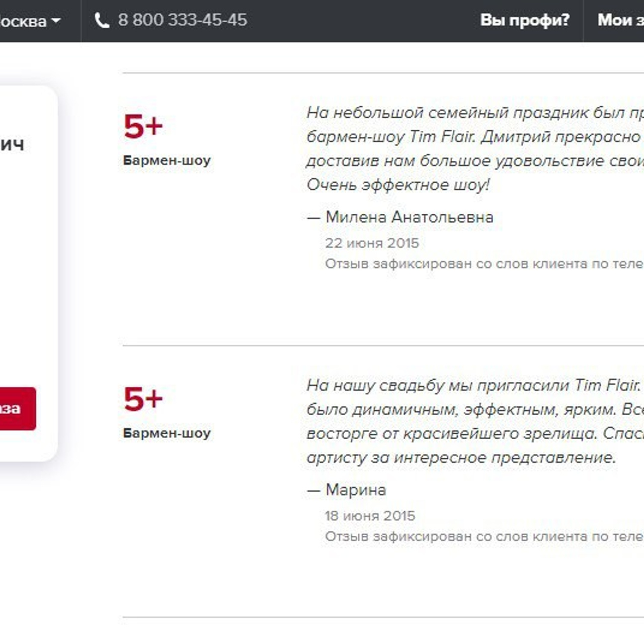644x644 pixels.
Task: Click the 5+ rating on Милена's review
Action: coord(143,126)
